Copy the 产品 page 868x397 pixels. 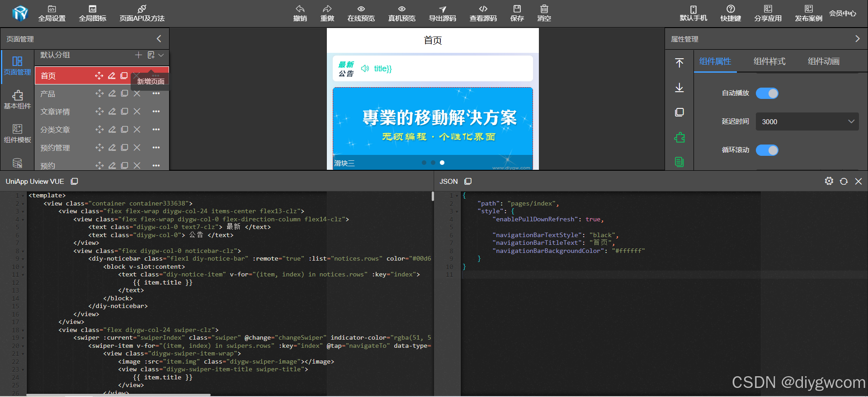coord(124,93)
